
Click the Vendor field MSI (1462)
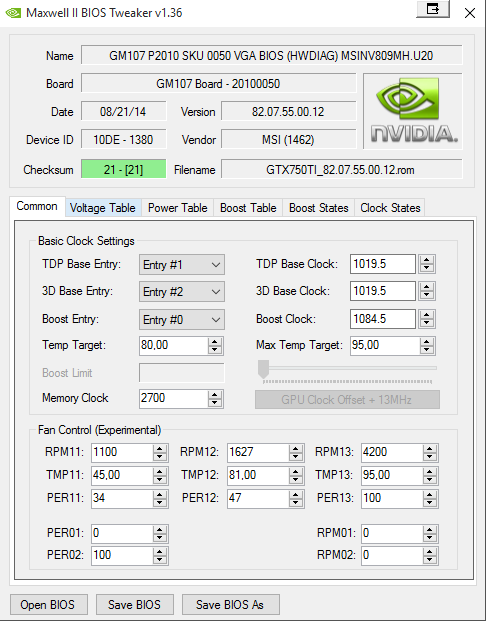pyautogui.click(x=288, y=139)
